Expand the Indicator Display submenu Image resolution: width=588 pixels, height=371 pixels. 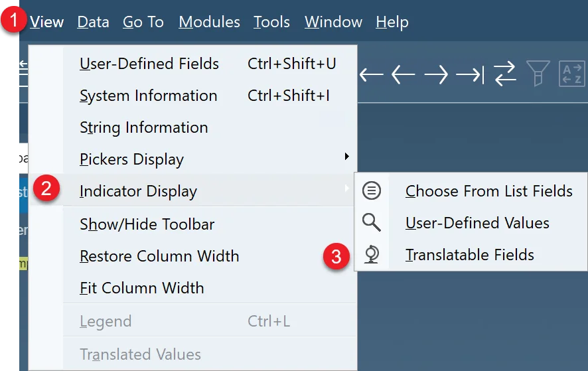138,192
